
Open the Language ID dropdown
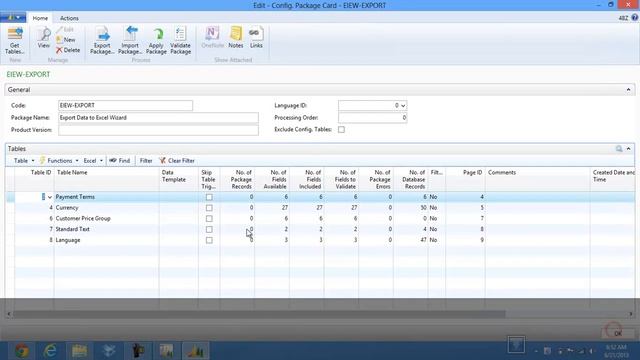point(403,106)
